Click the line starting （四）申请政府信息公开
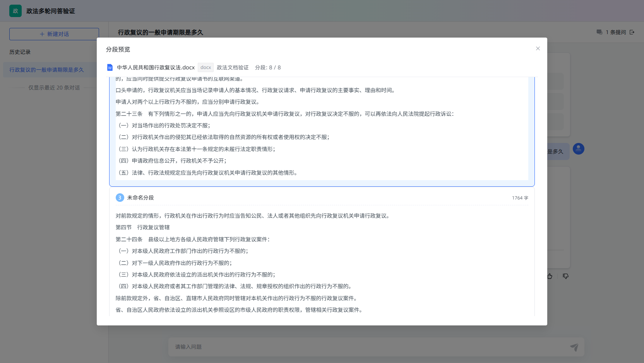Screen dimensions: 644x363 tap(172, 161)
